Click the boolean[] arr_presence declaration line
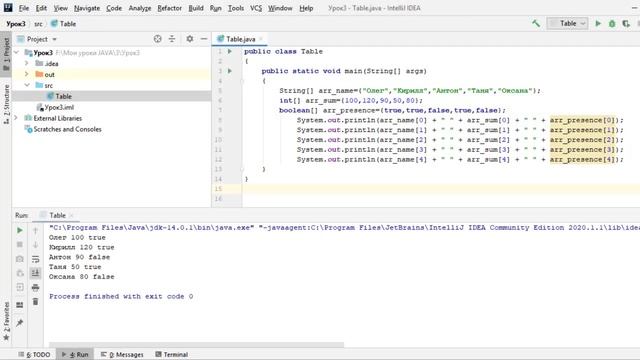The image size is (640, 360). 392,110
